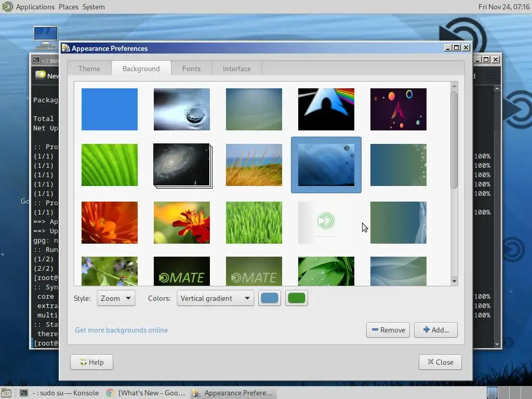Select the red marigold flower wallpaper
Screen dimensions: 532x399
(x=181, y=222)
